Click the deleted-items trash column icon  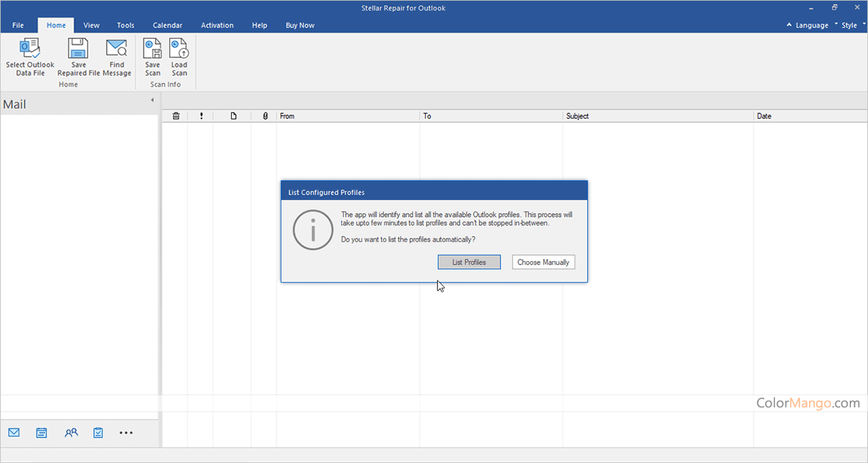tap(176, 116)
